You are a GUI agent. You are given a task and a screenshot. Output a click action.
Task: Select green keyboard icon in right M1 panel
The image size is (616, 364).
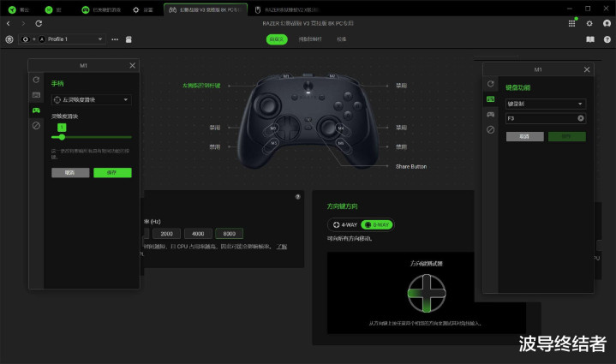pyautogui.click(x=490, y=99)
